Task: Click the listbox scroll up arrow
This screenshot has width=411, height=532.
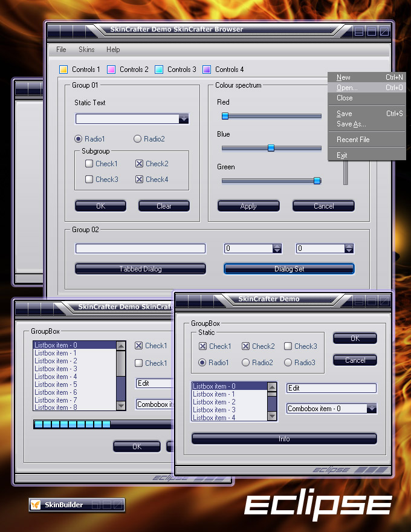Action: click(x=121, y=346)
